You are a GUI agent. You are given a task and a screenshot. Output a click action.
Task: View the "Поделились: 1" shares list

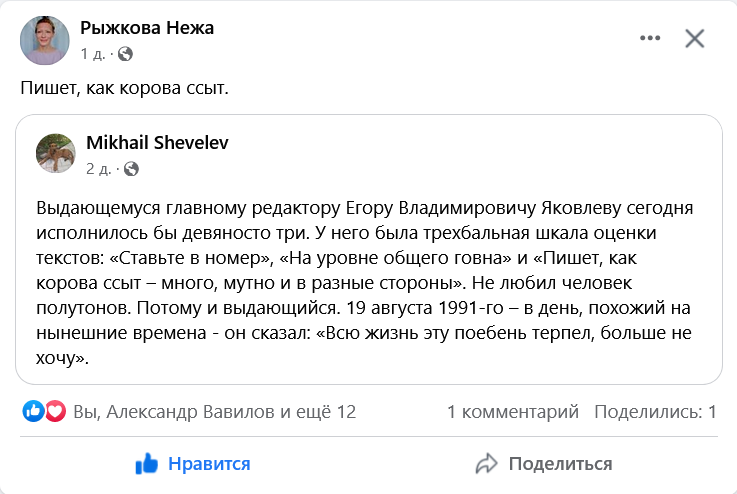point(655,411)
